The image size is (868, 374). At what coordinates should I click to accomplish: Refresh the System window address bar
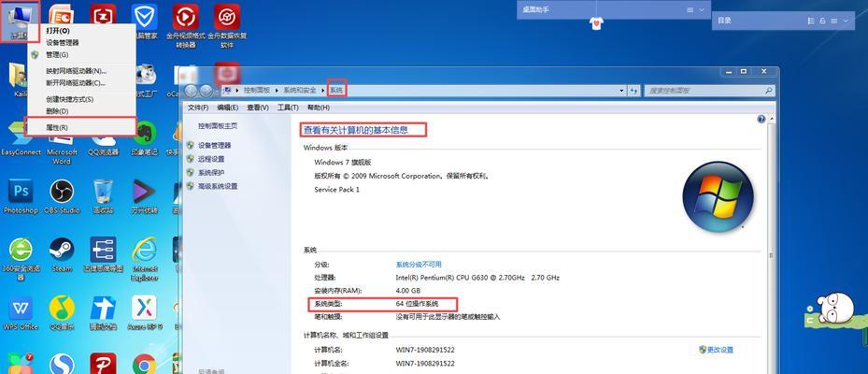coord(633,91)
